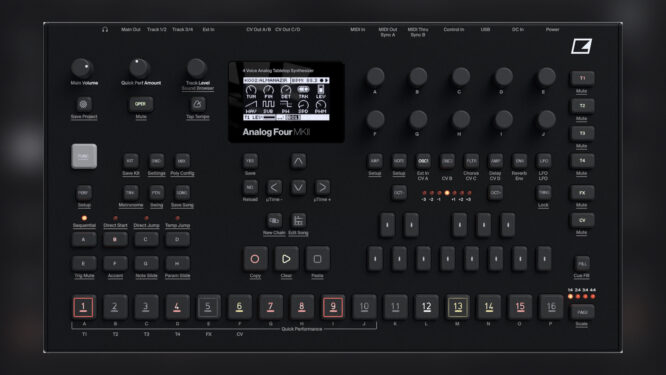
Task: Select track T2
Action: [x=582, y=106]
